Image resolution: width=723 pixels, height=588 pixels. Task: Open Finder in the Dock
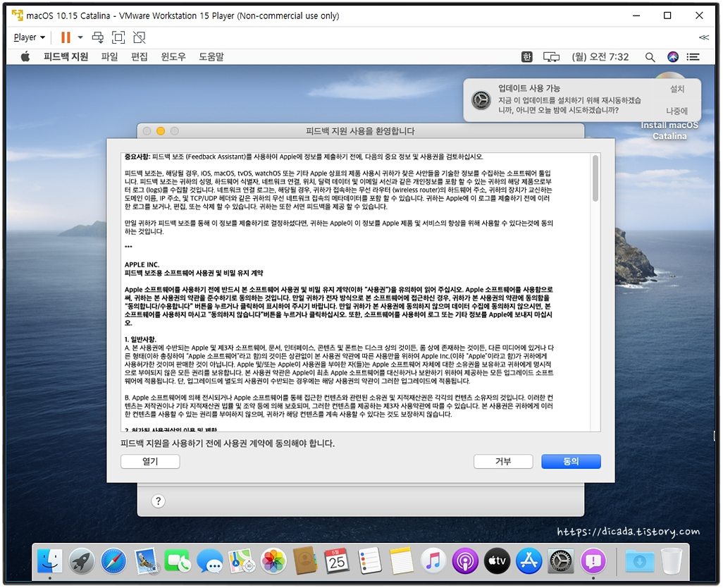click(50, 561)
